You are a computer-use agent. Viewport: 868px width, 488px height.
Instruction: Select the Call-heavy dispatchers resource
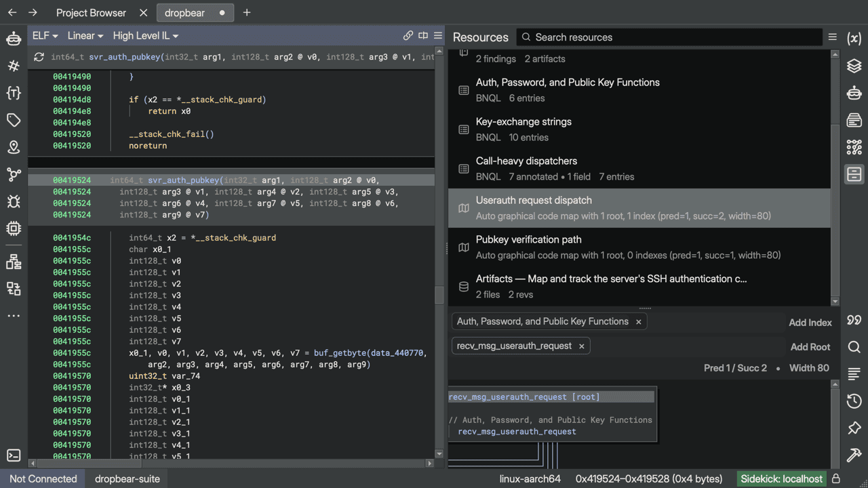[x=639, y=169]
